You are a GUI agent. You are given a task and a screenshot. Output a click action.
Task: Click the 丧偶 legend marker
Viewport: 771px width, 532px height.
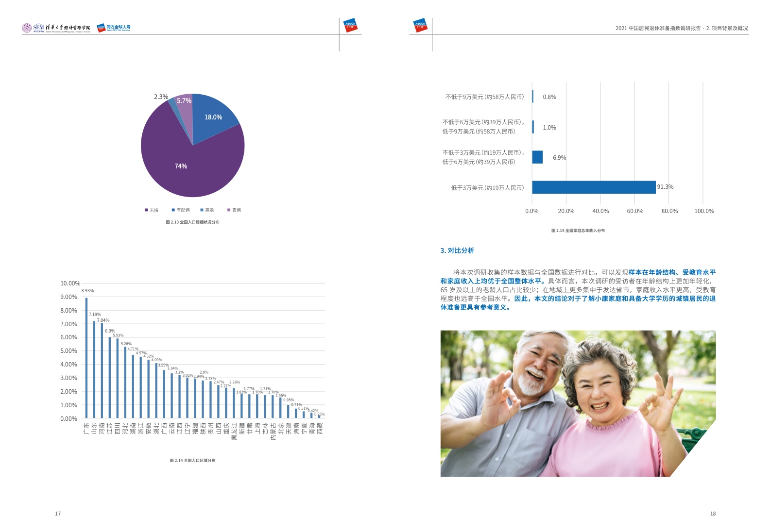(x=229, y=210)
